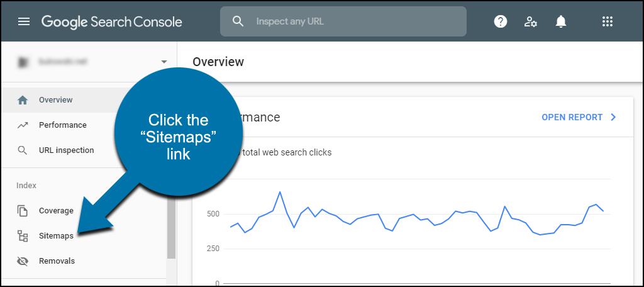Select Performance in the sidebar
This screenshot has height=287, width=644.
click(62, 125)
